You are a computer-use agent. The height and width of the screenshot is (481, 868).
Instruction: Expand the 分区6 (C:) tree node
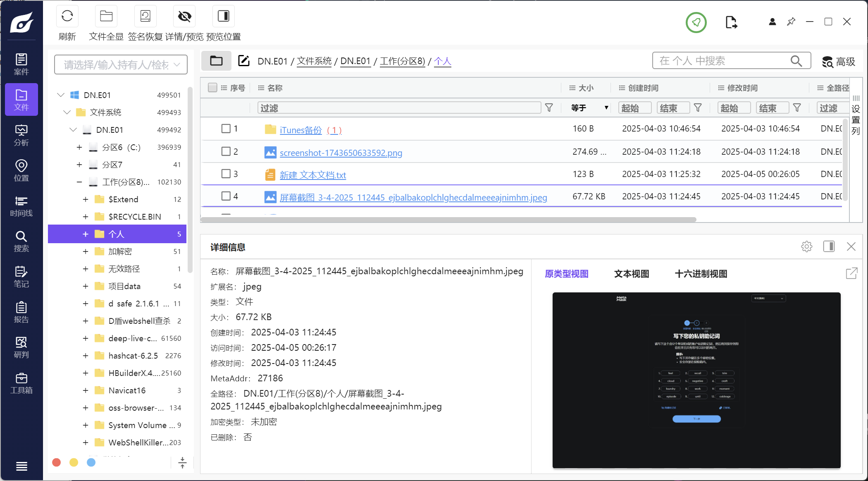click(x=79, y=147)
